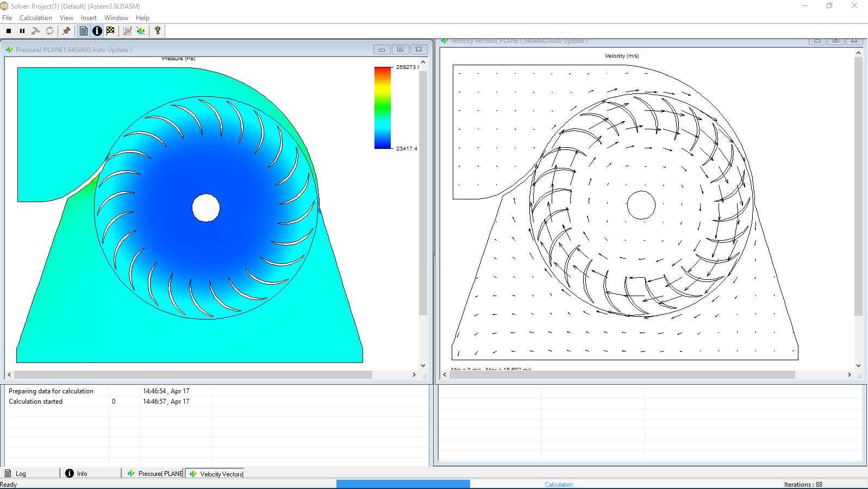The height and width of the screenshot is (489, 868).
Task: Click the checkered flag goals icon
Action: click(110, 31)
